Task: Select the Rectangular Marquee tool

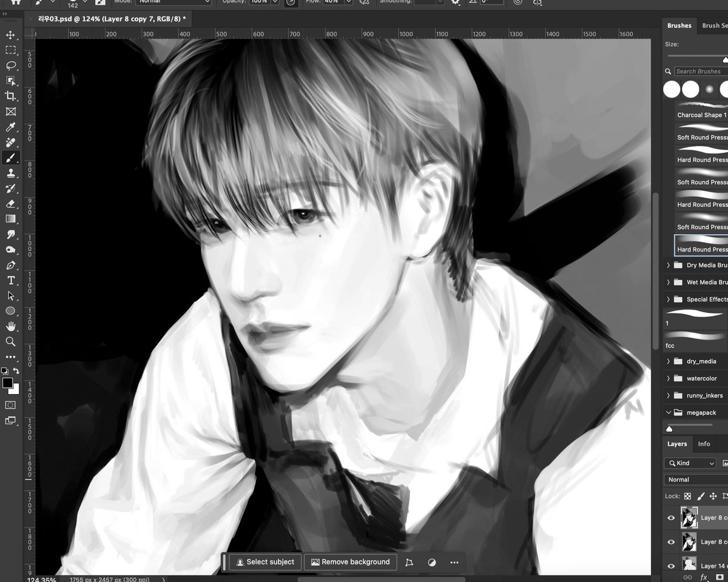Action: coord(10,50)
